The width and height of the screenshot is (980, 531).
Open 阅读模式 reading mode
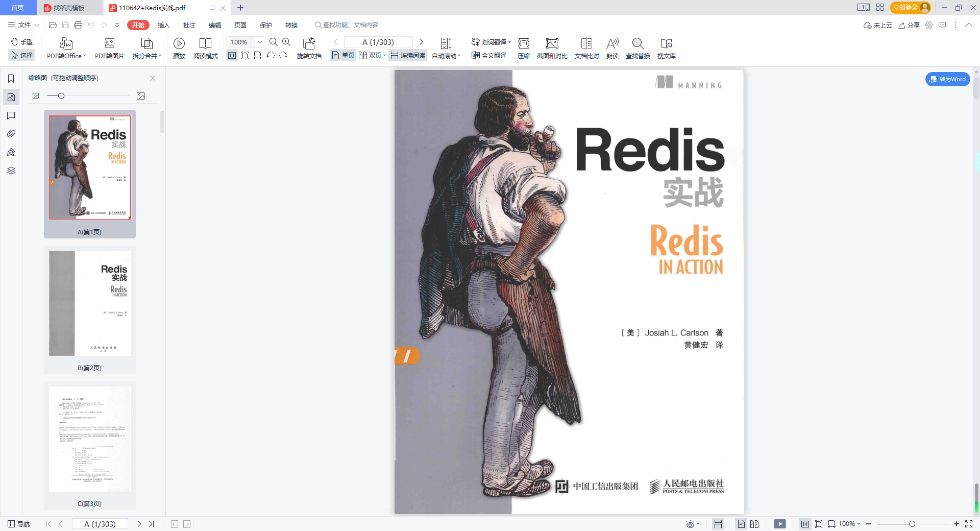pos(205,43)
